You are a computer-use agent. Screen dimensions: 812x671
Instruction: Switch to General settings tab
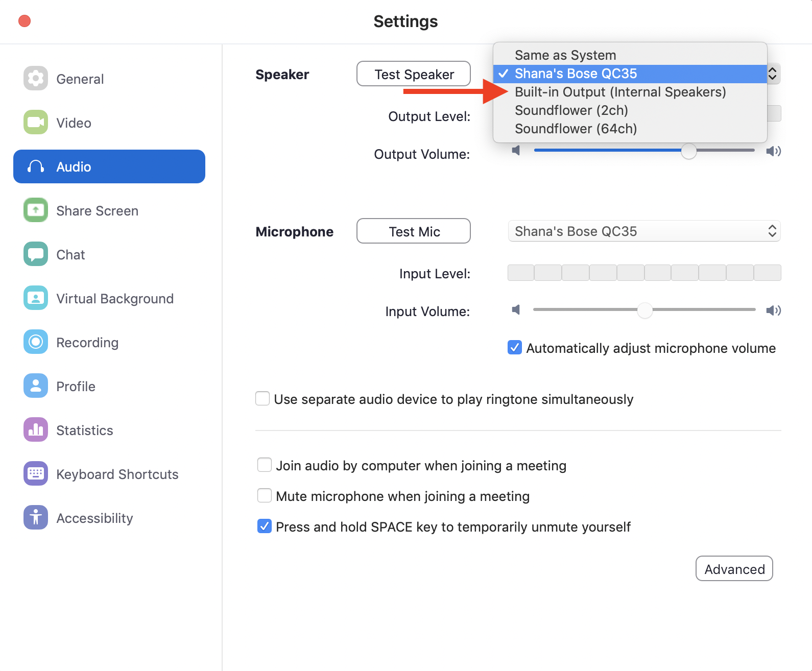click(109, 79)
